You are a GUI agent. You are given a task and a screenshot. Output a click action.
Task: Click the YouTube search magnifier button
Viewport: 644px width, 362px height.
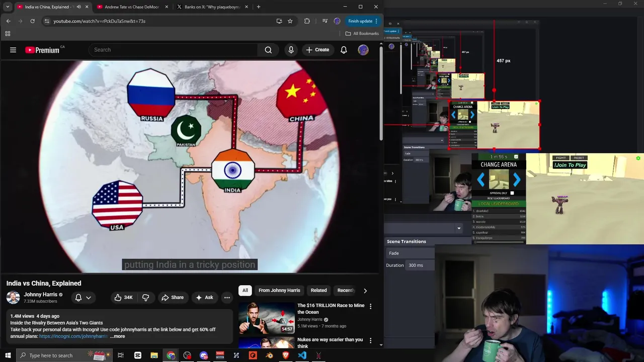tap(268, 50)
